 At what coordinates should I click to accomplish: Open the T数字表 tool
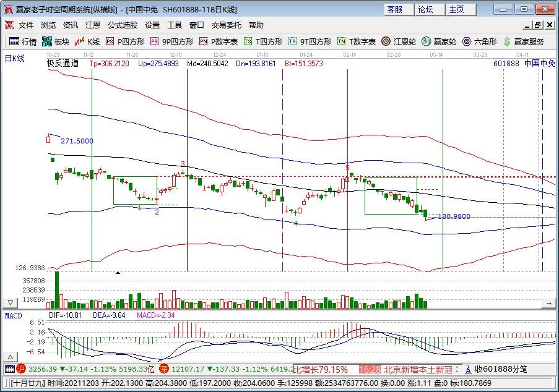[357, 41]
